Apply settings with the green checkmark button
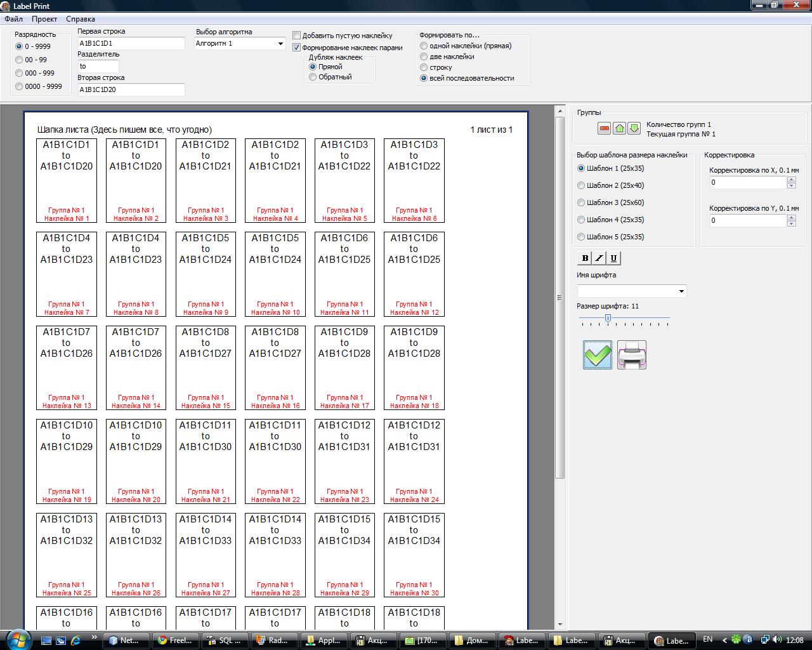 tap(598, 355)
